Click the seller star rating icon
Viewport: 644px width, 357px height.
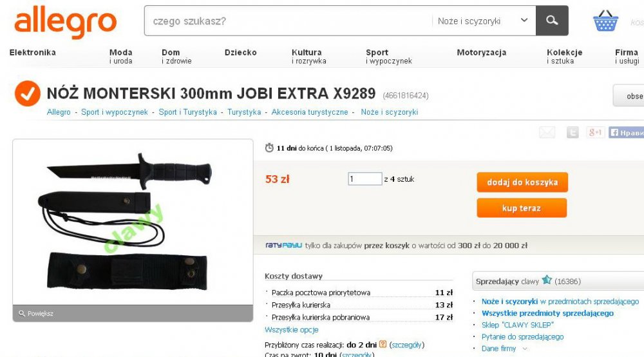[x=547, y=280]
